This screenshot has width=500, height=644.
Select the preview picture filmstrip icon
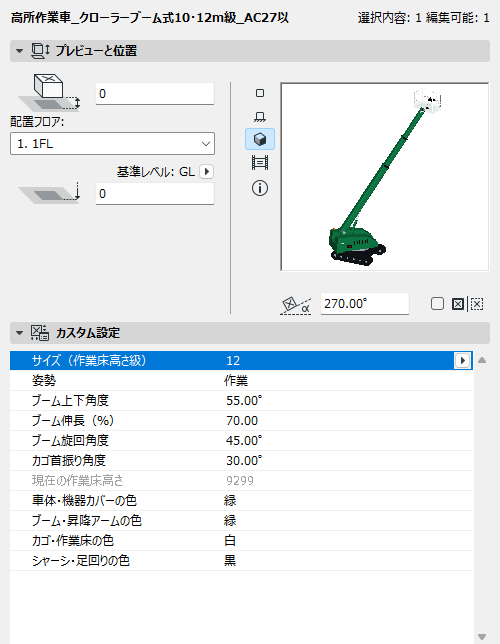point(260,163)
